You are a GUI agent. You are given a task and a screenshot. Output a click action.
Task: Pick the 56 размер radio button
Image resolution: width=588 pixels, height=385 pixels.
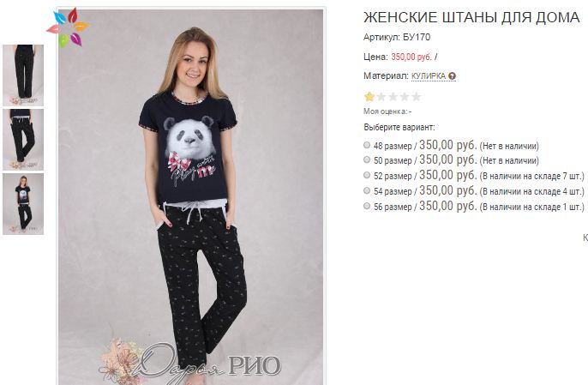(x=367, y=206)
